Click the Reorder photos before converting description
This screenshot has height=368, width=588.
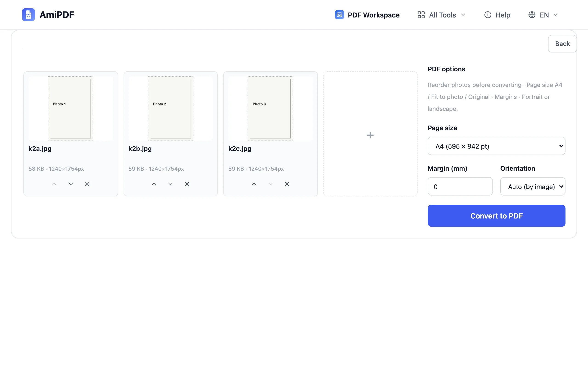(495, 97)
